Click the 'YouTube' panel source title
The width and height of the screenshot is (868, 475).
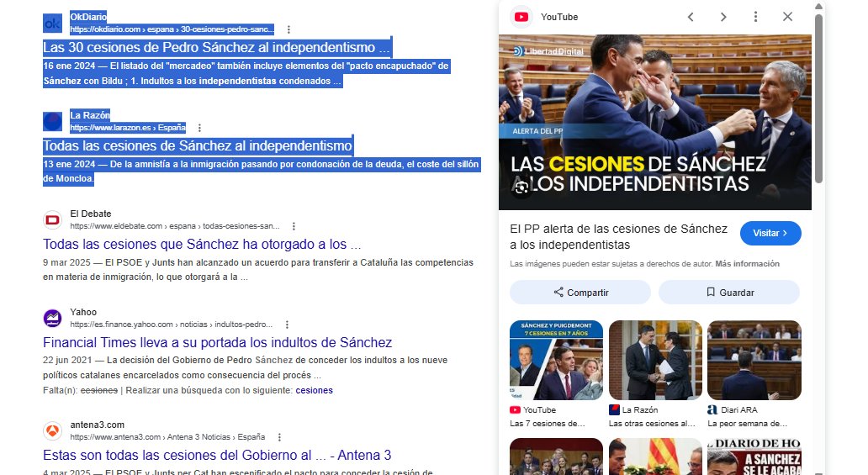[559, 17]
